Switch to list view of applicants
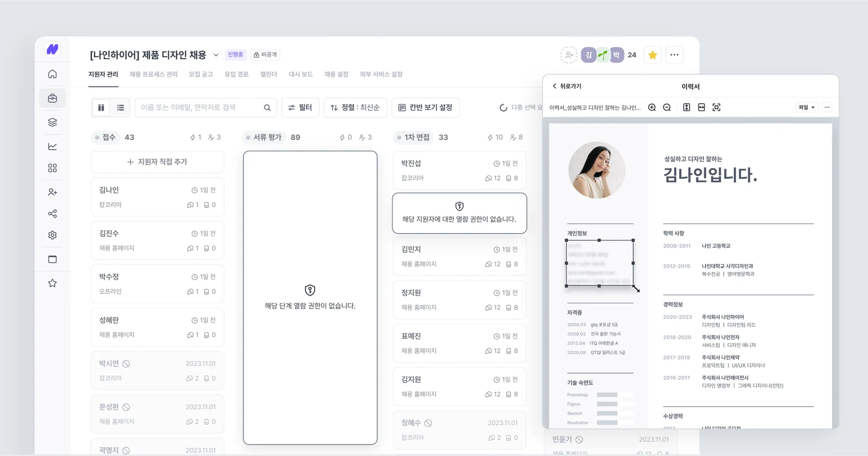This screenshot has height=456, width=868. click(x=120, y=108)
